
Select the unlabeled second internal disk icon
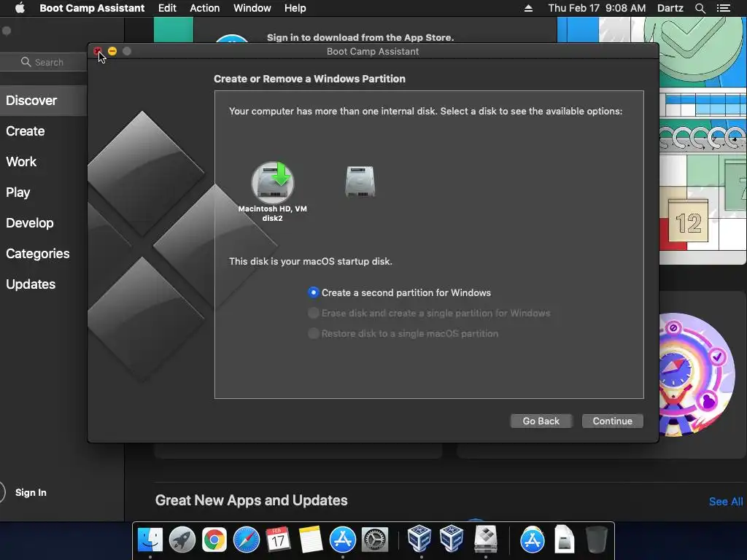(360, 182)
